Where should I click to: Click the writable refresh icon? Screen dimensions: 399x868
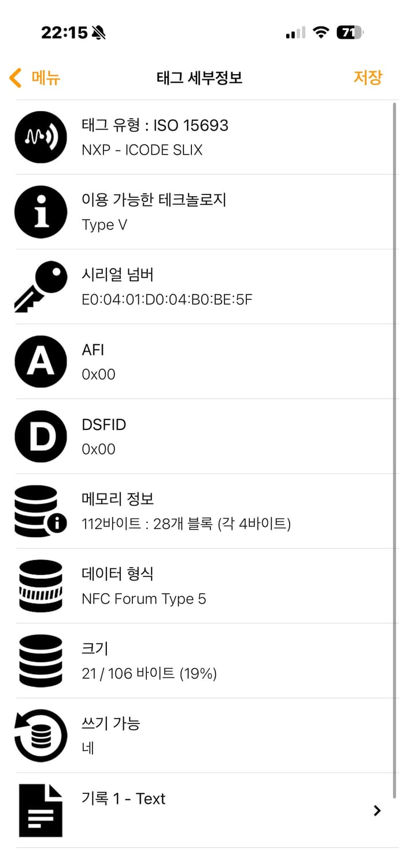40,735
